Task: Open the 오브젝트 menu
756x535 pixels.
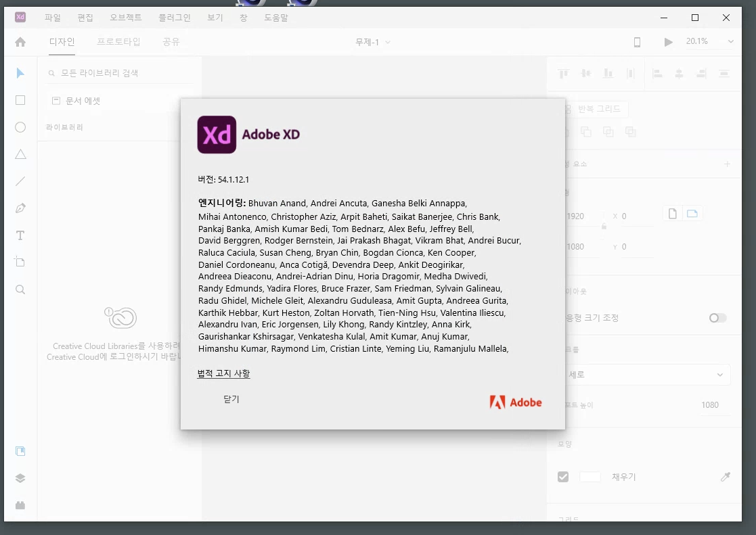Action: [x=126, y=18]
